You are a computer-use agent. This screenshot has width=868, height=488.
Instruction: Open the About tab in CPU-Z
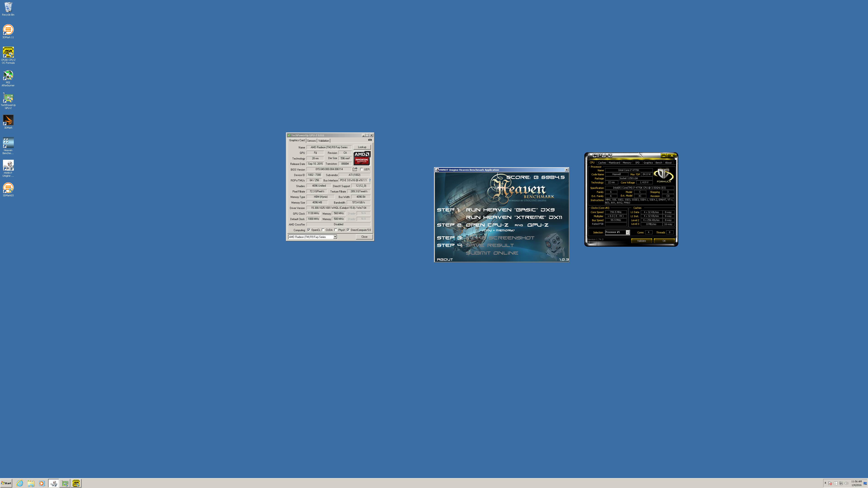pyautogui.click(x=668, y=163)
